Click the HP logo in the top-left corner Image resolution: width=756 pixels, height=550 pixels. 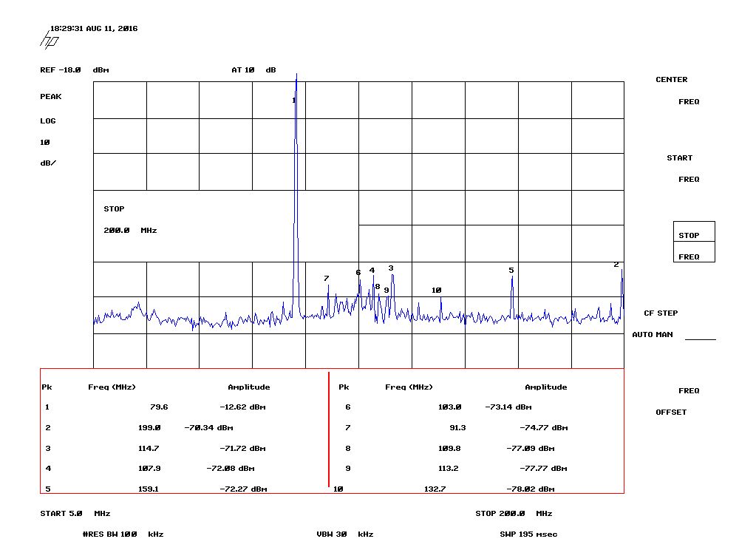coord(50,40)
